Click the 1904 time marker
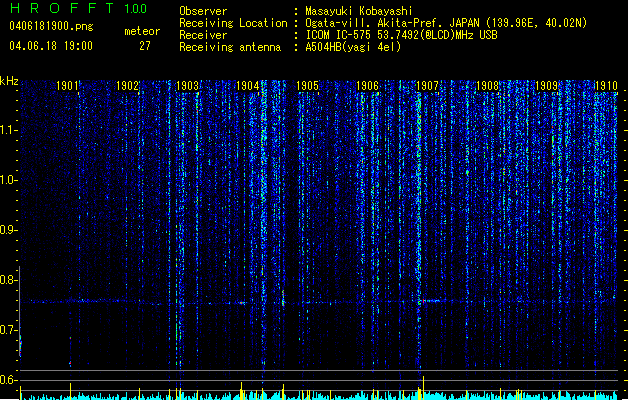629x400 pixels. 248,86
